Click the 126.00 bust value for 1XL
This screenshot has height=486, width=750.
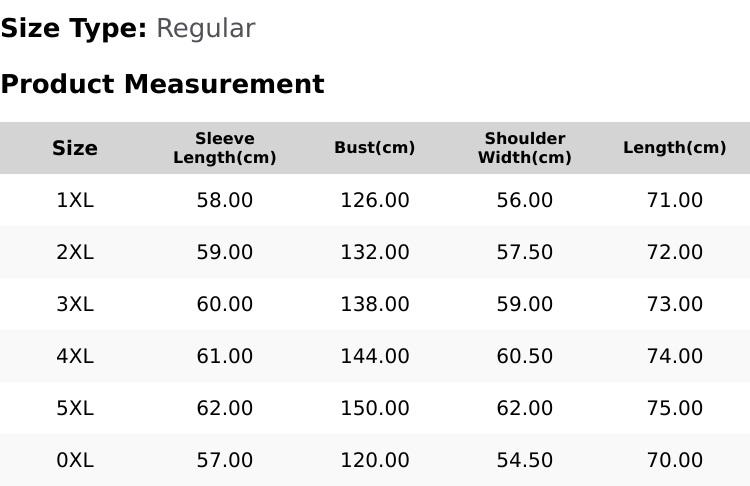[x=375, y=200]
